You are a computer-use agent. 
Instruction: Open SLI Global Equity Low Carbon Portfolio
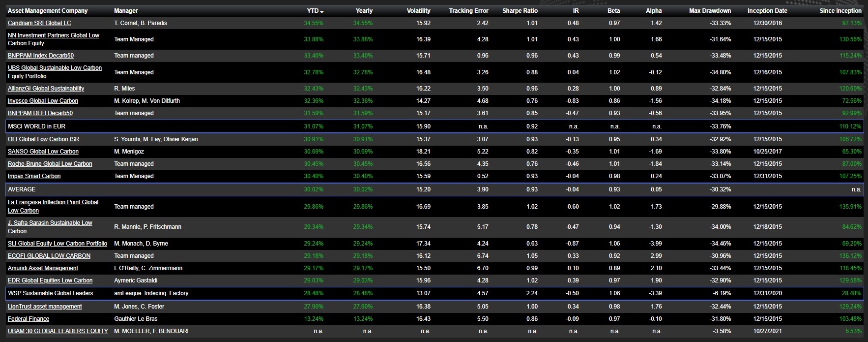(58, 244)
